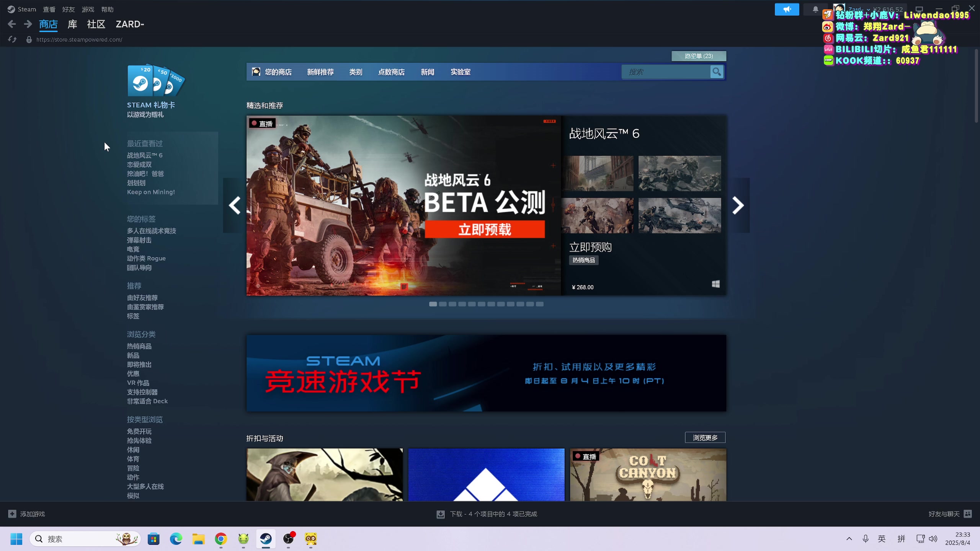Open the 竞速游戏节 racing fest banner
Image resolution: width=980 pixels, height=551 pixels.
486,373
